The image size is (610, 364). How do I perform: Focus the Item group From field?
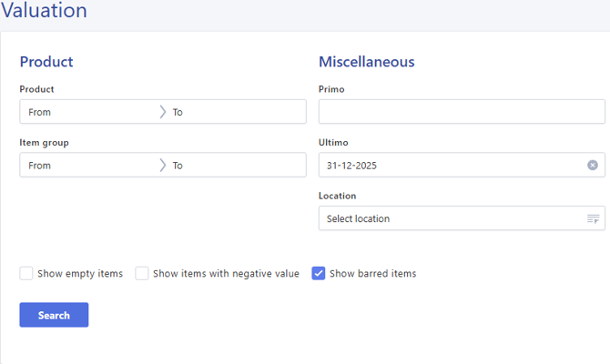[89, 166]
